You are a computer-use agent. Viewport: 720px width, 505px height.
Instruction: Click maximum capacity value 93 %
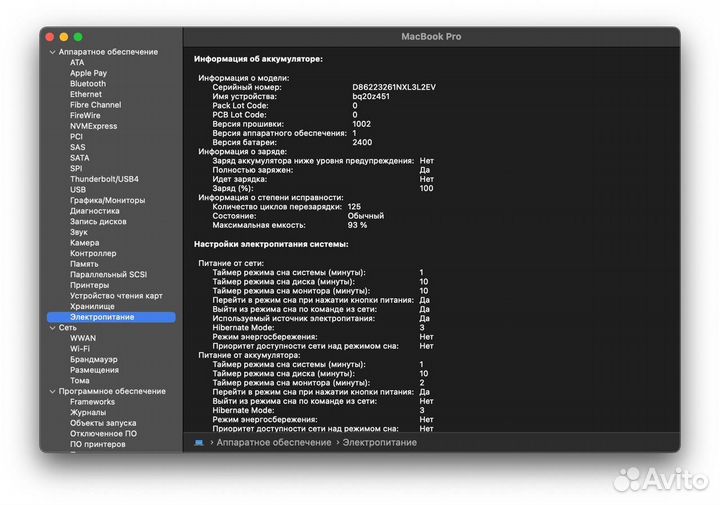tap(357, 225)
